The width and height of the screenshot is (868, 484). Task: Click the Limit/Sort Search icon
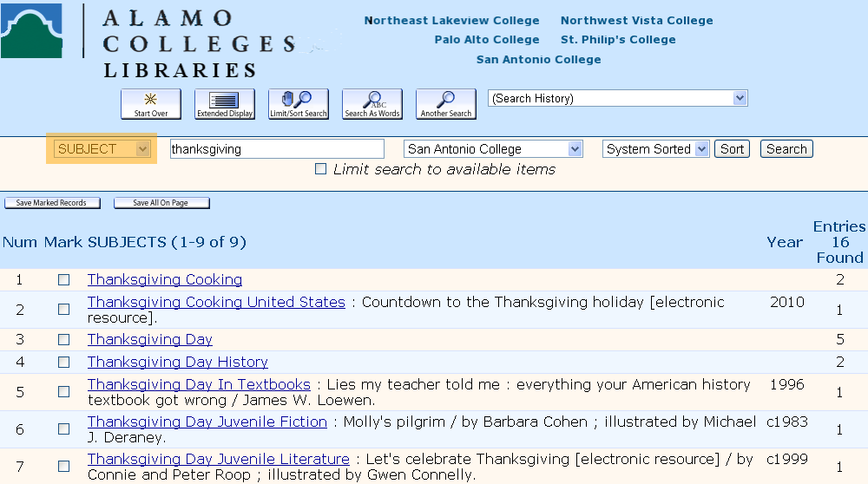click(299, 104)
